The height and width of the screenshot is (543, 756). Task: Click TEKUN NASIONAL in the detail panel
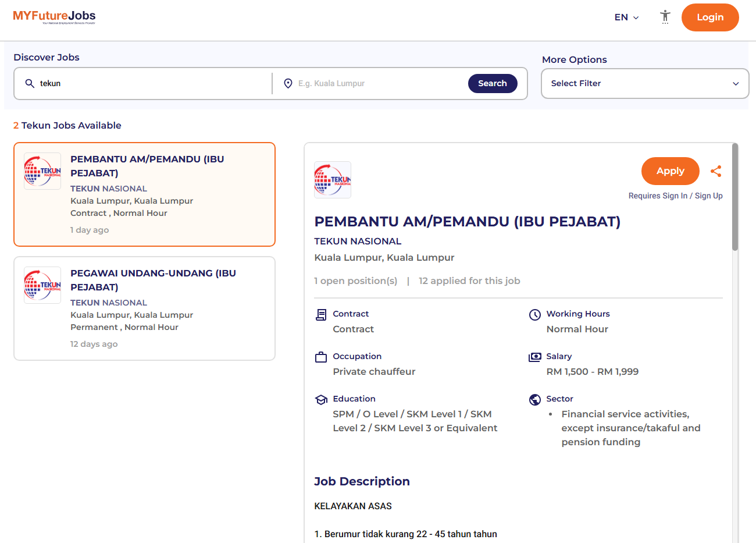[x=358, y=241]
